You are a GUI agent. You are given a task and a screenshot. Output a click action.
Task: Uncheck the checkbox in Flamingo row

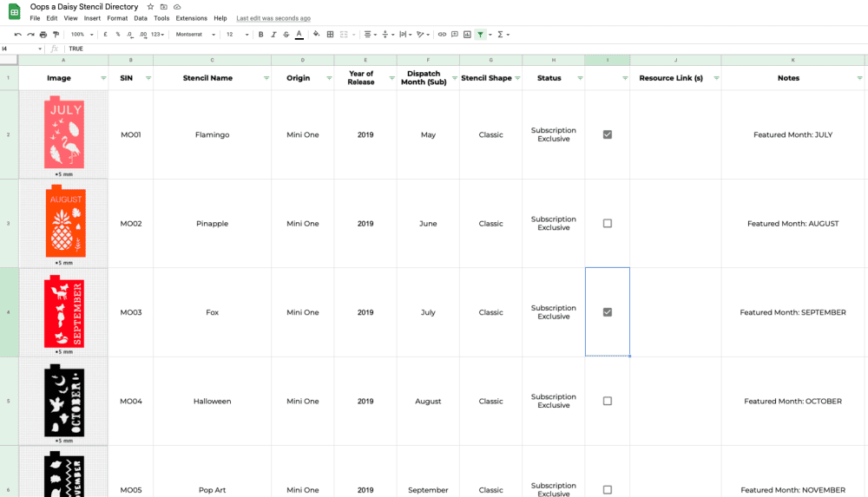608,134
